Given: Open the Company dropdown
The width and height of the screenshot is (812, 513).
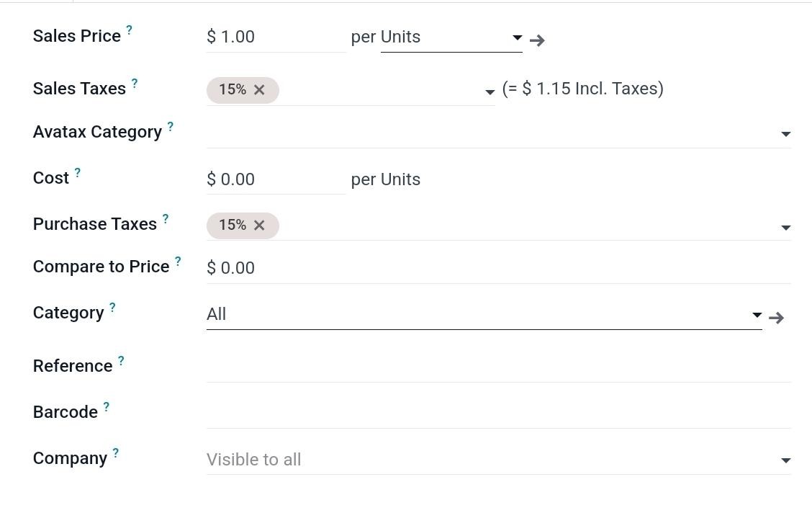Looking at the screenshot, I should click(x=785, y=460).
